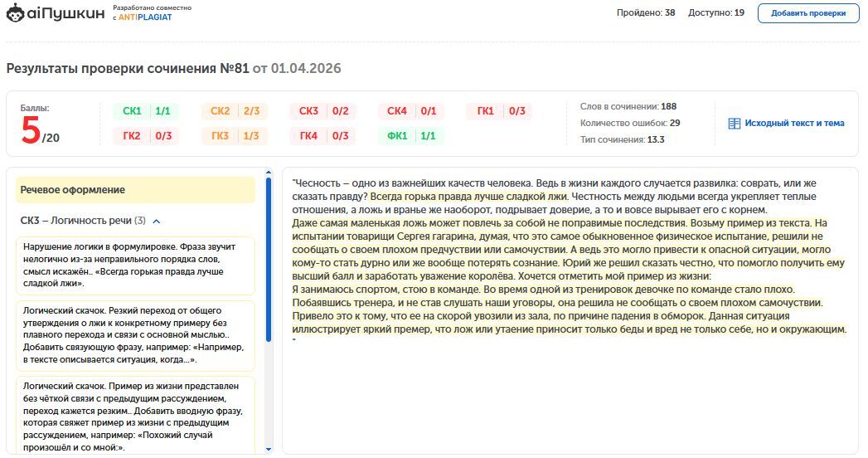Select the ГК2 0/3 score badge

tap(146, 136)
